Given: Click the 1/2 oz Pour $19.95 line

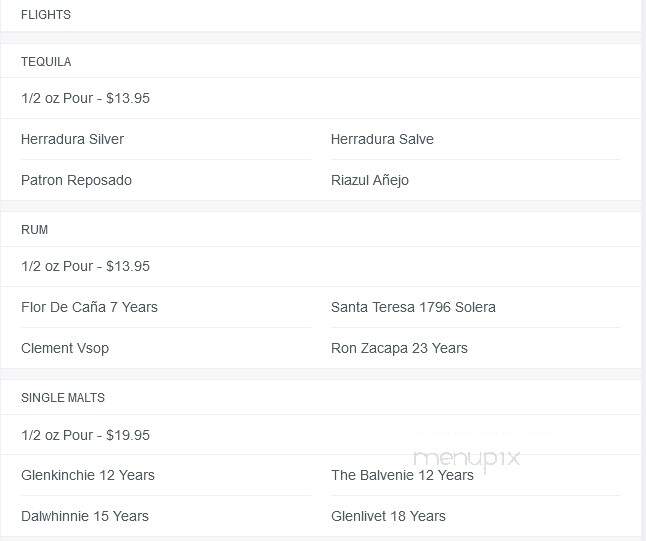Looking at the screenshot, I should tap(85, 435).
